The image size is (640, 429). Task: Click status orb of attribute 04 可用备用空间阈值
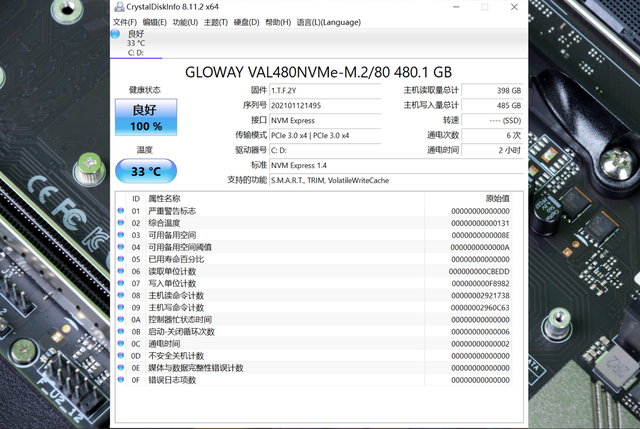pyautogui.click(x=120, y=247)
